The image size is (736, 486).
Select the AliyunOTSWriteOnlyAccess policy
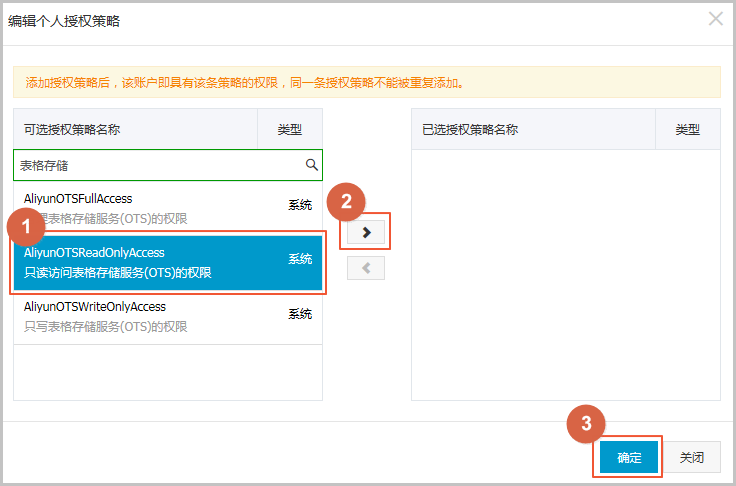point(168,317)
